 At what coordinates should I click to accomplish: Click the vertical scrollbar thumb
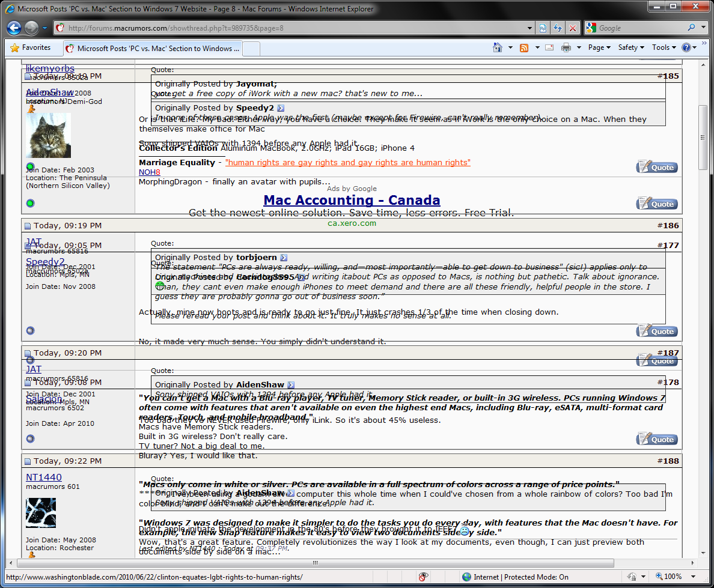coord(703,138)
